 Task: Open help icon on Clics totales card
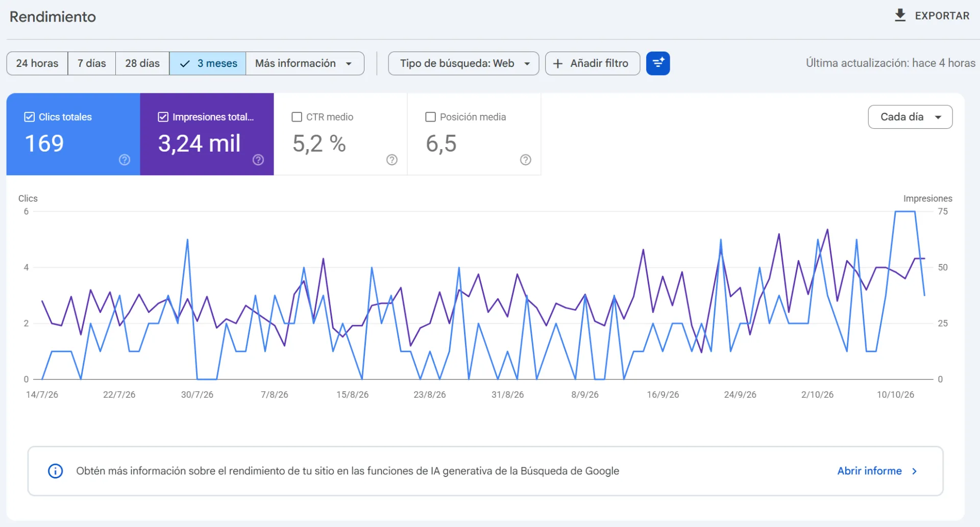coord(125,160)
